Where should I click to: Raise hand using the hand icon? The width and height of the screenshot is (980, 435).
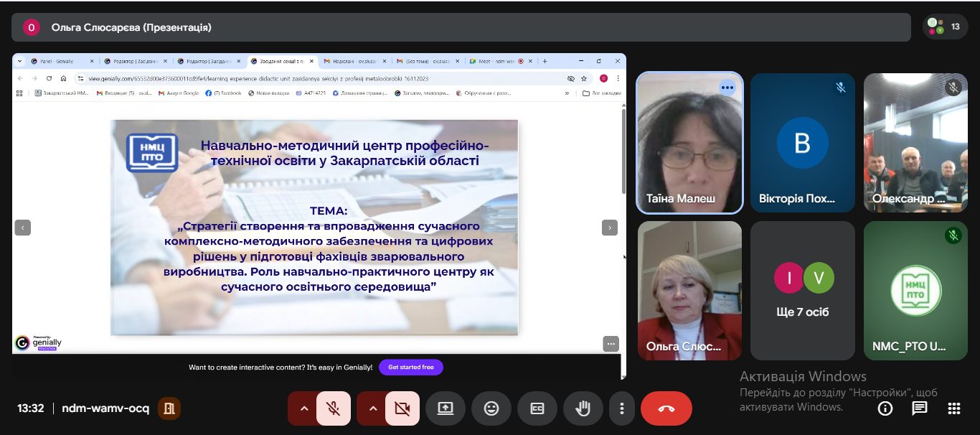pos(583,408)
